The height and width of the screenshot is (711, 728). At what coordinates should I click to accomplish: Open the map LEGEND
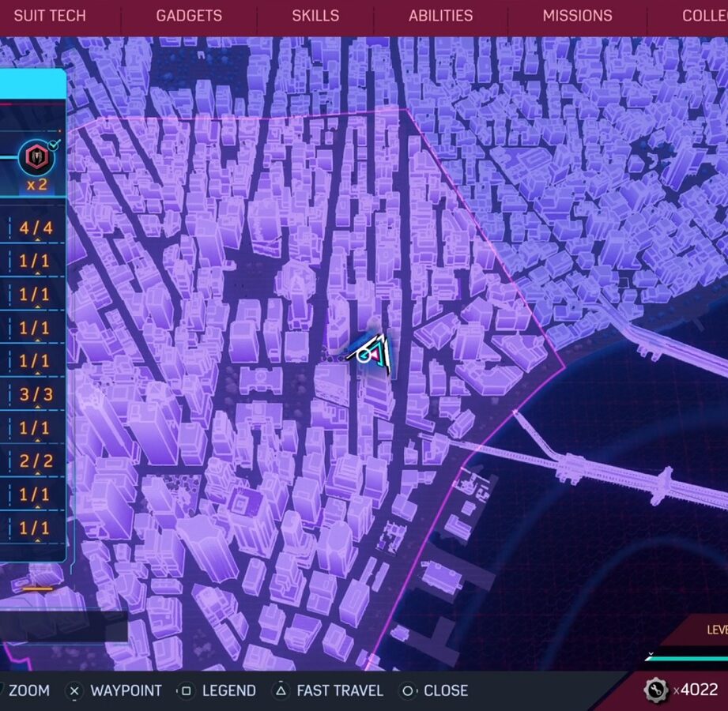click(229, 690)
